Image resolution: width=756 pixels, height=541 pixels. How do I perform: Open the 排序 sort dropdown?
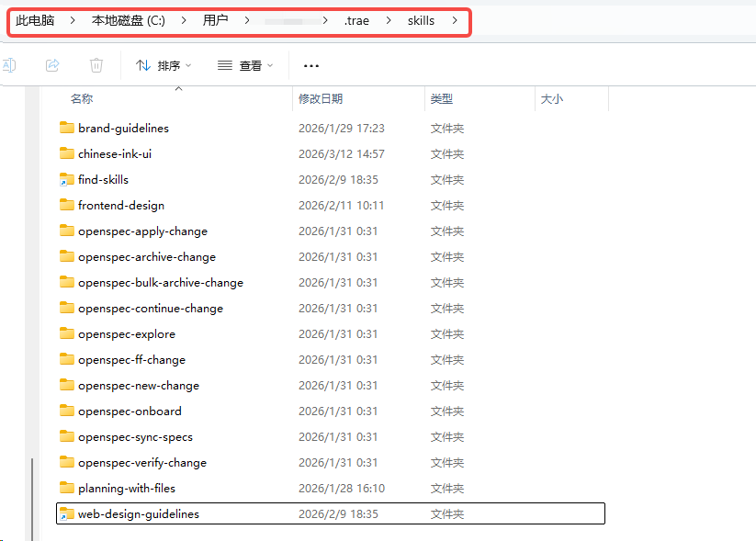click(164, 65)
